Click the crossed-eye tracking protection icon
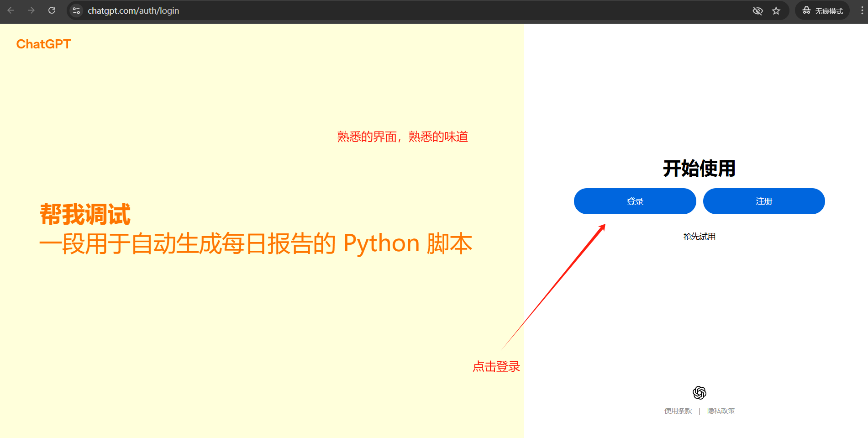This screenshot has height=438, width=868. pos(758,11)
